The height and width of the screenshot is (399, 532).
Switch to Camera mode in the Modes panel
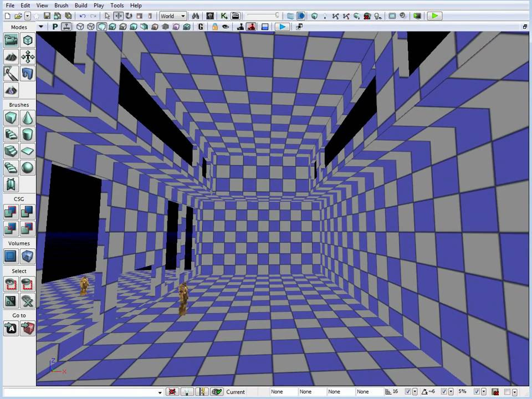[x=11, y=40]
